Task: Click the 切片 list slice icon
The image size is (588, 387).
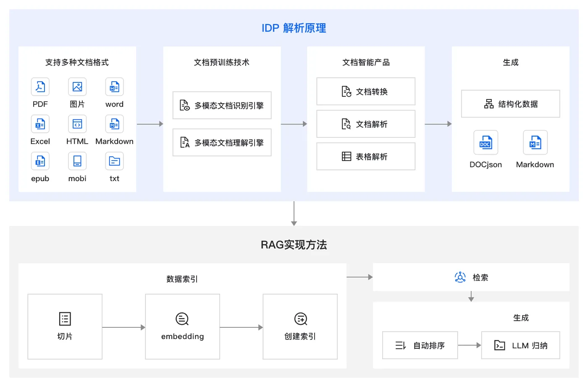Action: [x=65, y=319]
